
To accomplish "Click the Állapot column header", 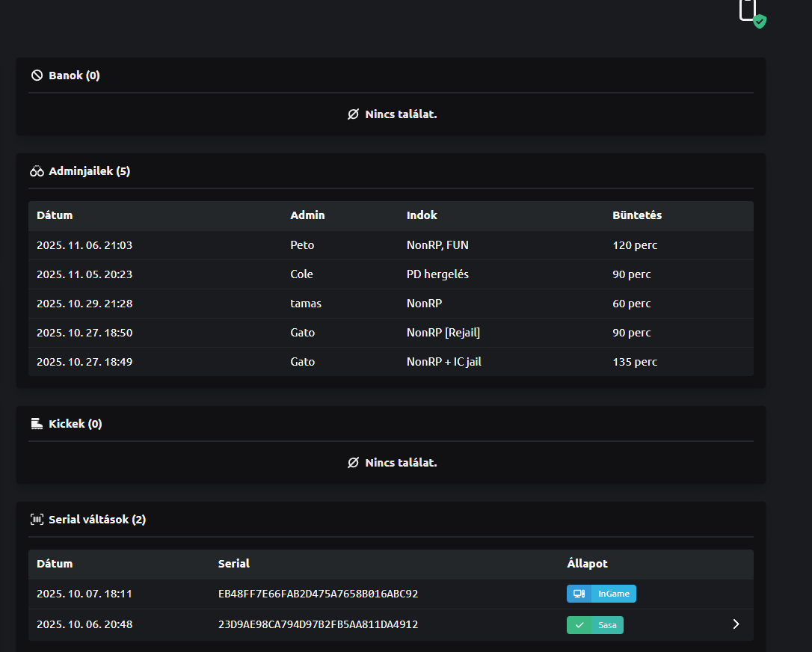I will (x=587, y=564).
